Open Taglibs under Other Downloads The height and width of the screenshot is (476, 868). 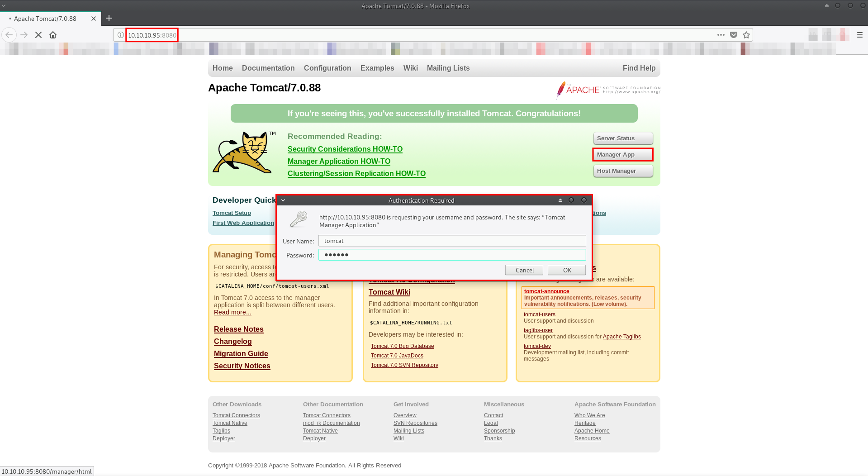221,431
